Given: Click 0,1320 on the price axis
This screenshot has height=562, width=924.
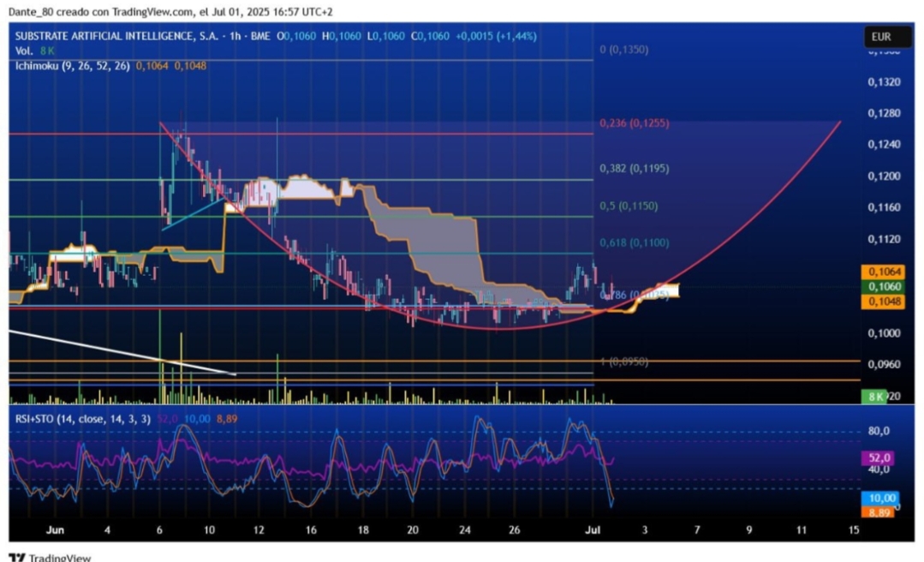Looking at the screenshot, I should point(884,82).
